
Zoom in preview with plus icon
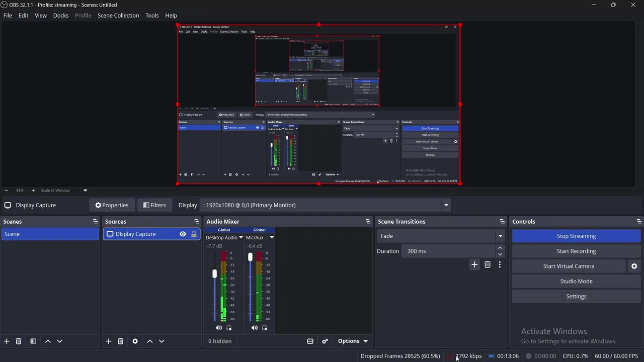tap(33, 191)
